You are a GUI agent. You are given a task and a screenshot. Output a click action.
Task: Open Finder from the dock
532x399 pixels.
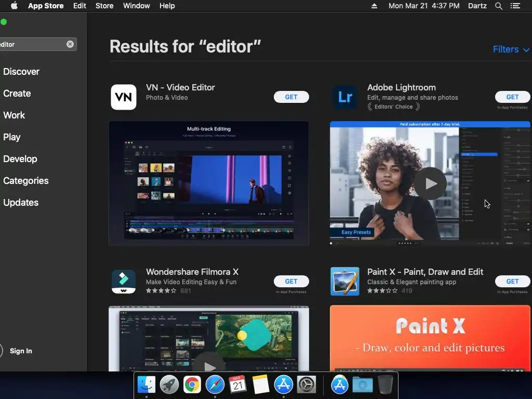coord(146,385)
